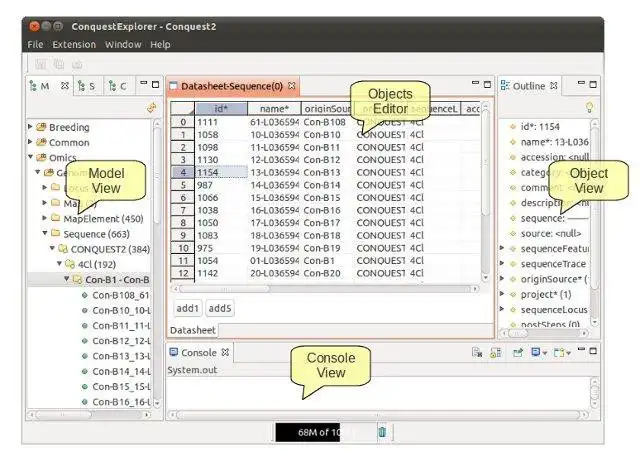Maximize the Datasheet editor area
Screen dimensions: 640x461
(487, 85)
